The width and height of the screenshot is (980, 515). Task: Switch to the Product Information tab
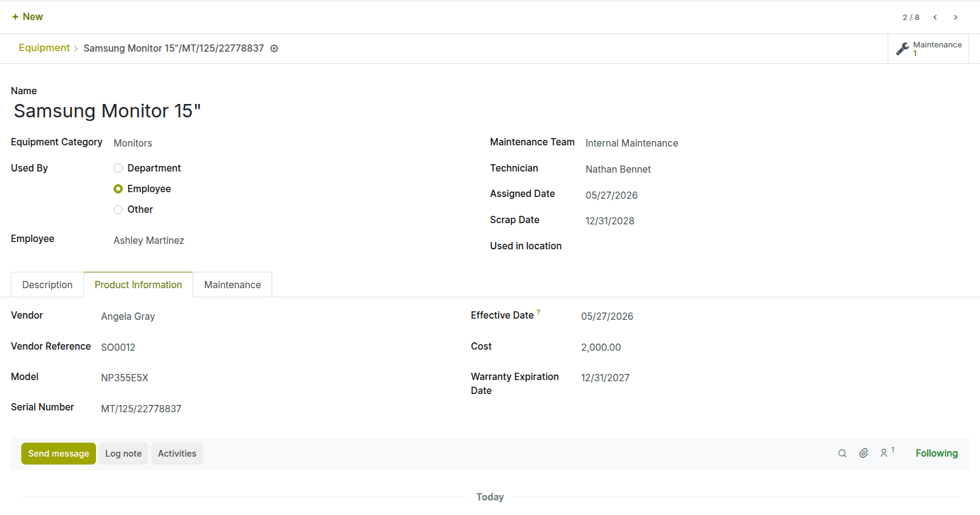pos(139,285)
